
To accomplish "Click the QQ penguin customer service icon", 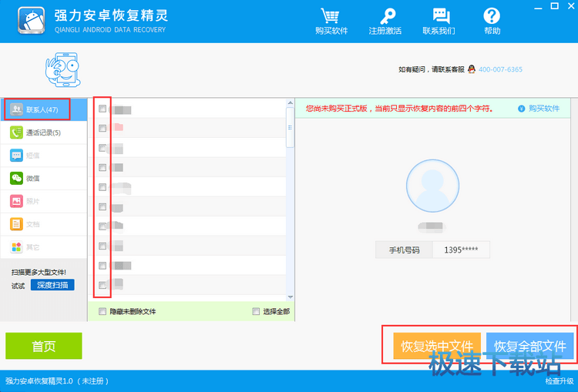I will click(x=472, y=69).
